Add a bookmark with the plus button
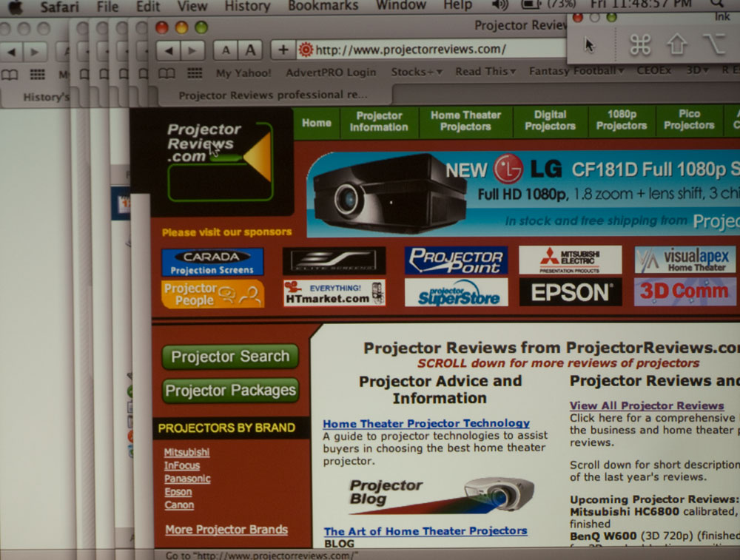Image resolution: width=740 pixels, height=560 pixels. [x=283, y=50]
